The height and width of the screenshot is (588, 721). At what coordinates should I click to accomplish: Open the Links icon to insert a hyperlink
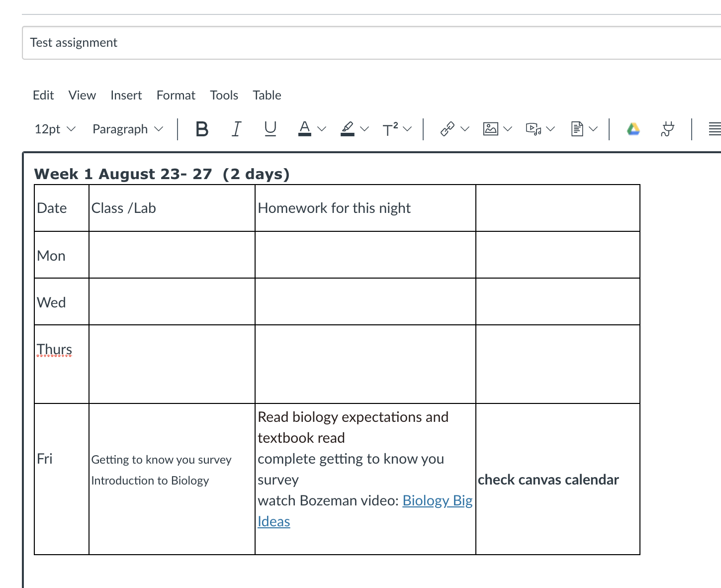tap(447, 129)
